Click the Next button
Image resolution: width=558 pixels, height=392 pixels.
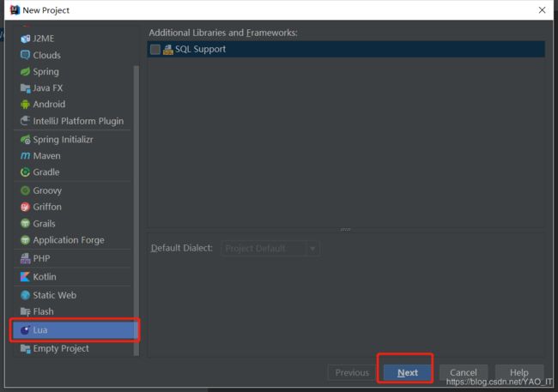[x=408, y=372]
